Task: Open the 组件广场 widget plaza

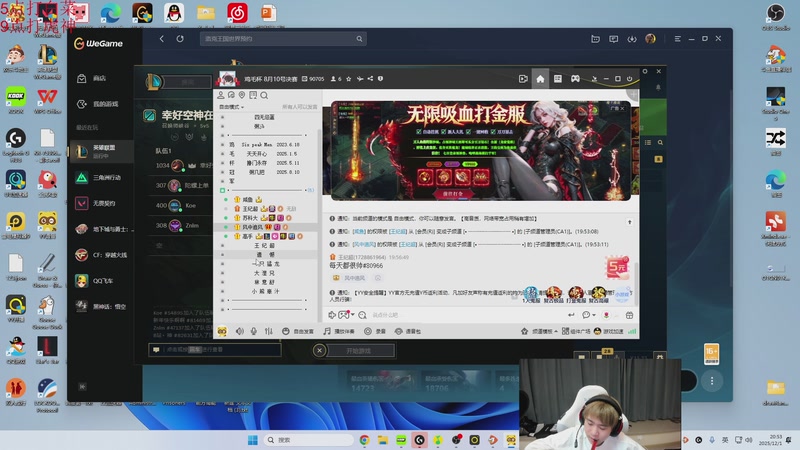Action: [x=576, y=332]
